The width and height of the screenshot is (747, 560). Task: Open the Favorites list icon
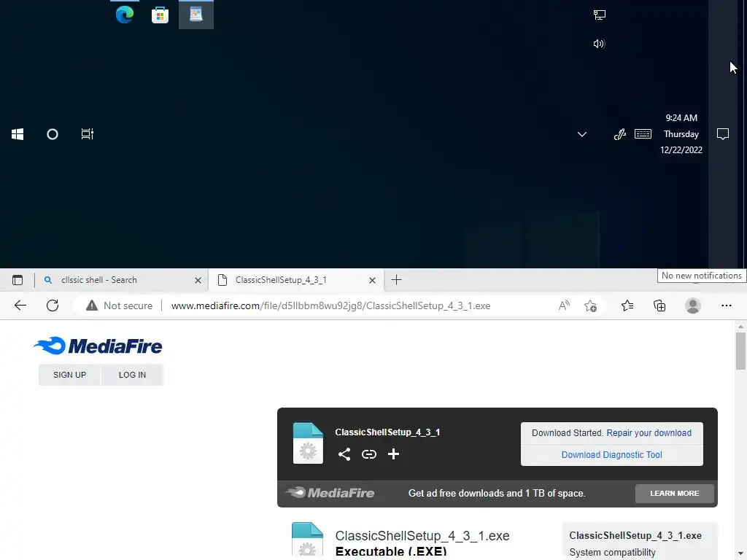[x=627, y=306]
